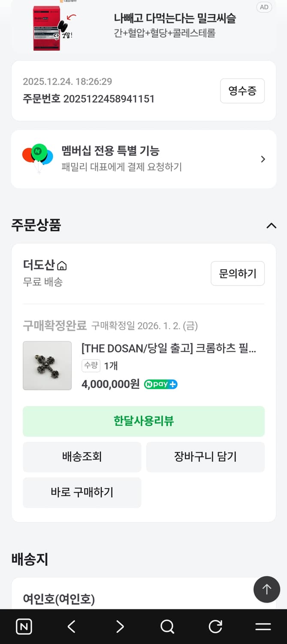
Task: Tap the 밀크씨슬 advertisement banner
Action: tap(144, 27)
